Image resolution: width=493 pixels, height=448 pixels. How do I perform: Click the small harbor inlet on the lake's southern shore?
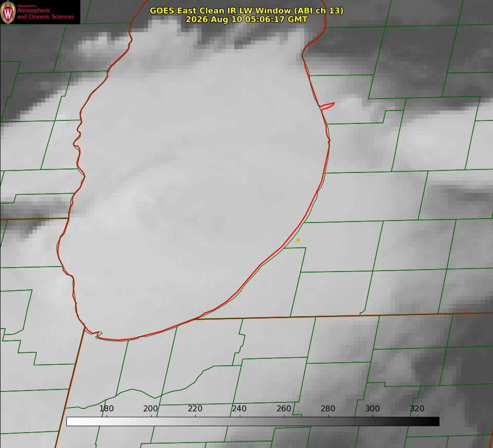pos(99,335)
